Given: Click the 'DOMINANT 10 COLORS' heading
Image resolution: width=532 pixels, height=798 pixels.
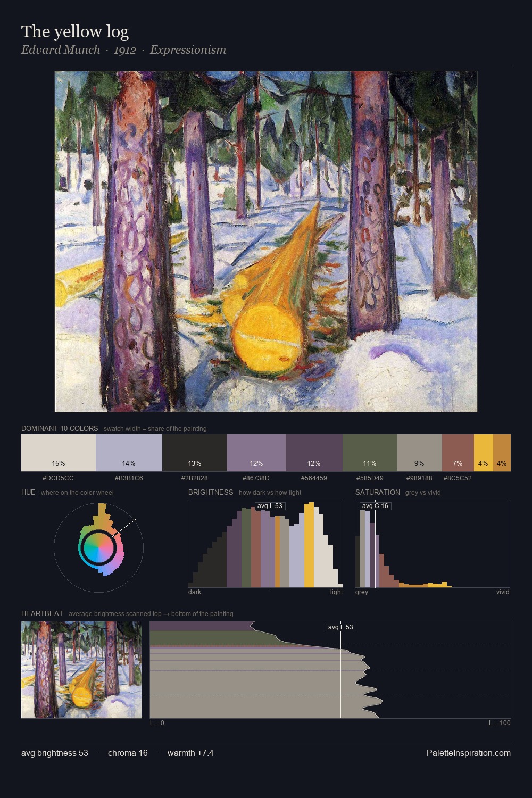Looking at the screenshot, I should (x=60, y=428).
